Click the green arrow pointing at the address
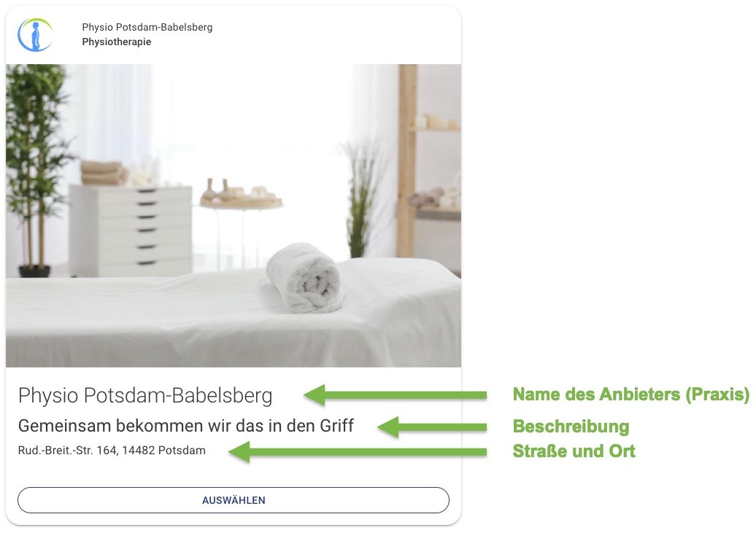This screenshot has width=756, height=533. tap(358, 452)
